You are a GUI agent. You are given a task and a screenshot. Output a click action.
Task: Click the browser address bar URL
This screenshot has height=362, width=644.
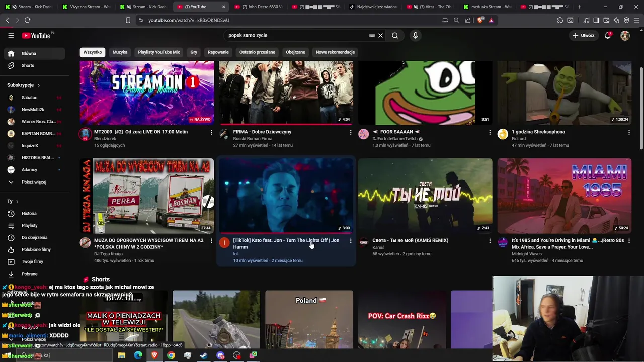coord(189,20)
